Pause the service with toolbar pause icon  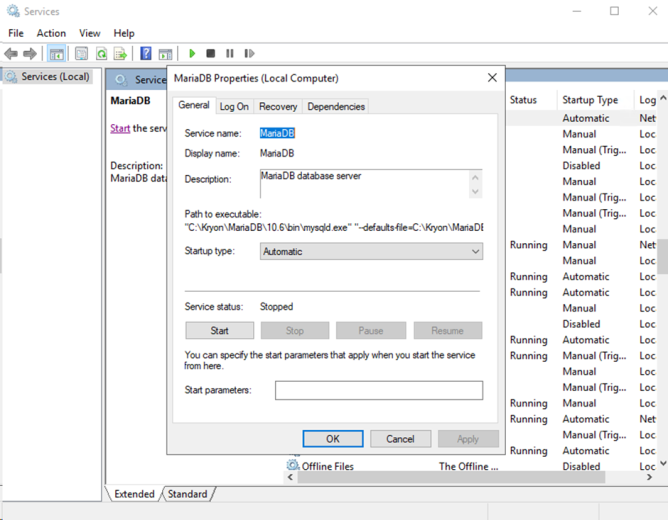point(230,53)
